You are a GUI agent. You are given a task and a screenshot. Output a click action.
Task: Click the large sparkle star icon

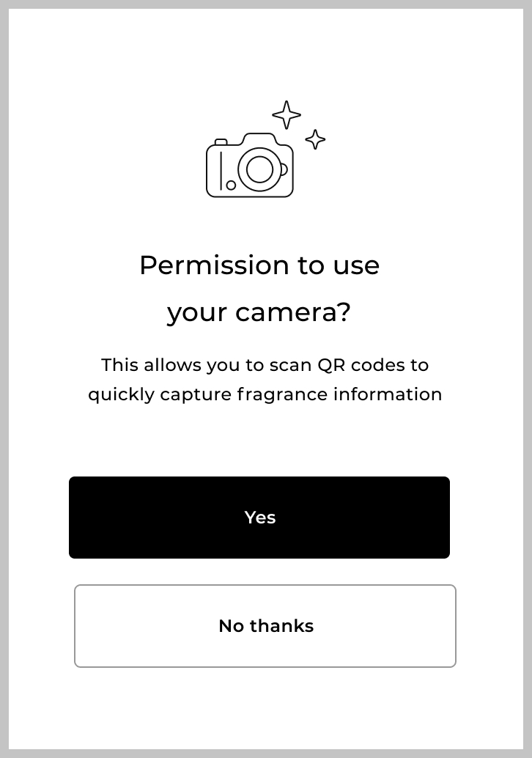coord(287,115)
